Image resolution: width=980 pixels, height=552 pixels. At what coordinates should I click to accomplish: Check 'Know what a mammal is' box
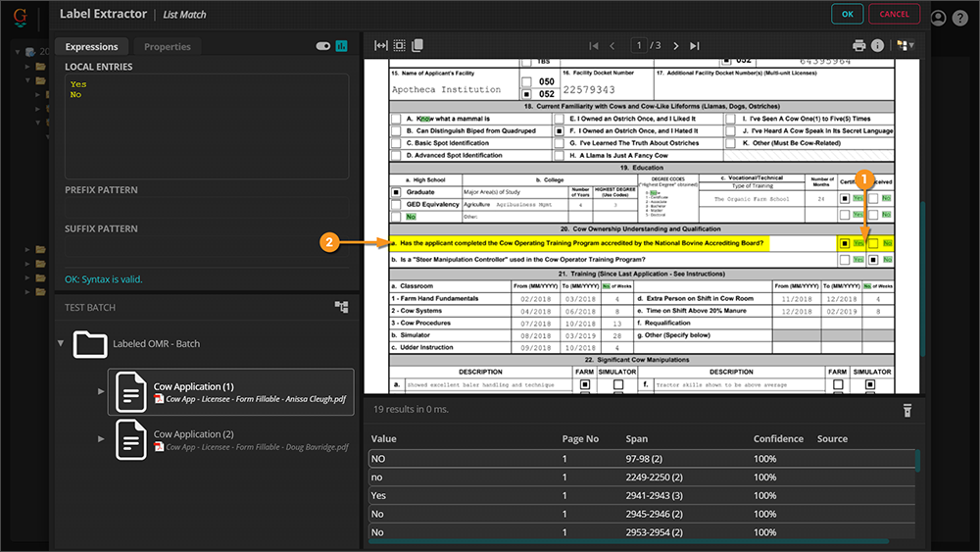tap(395, 119)
